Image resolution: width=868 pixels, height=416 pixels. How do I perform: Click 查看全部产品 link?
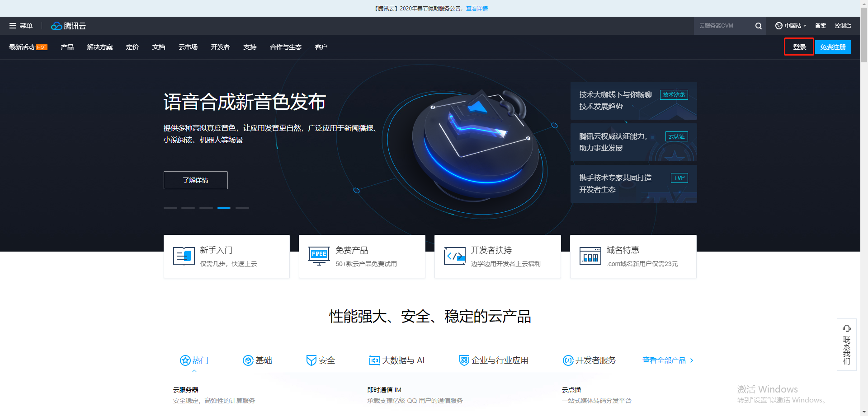pos(664,360)
